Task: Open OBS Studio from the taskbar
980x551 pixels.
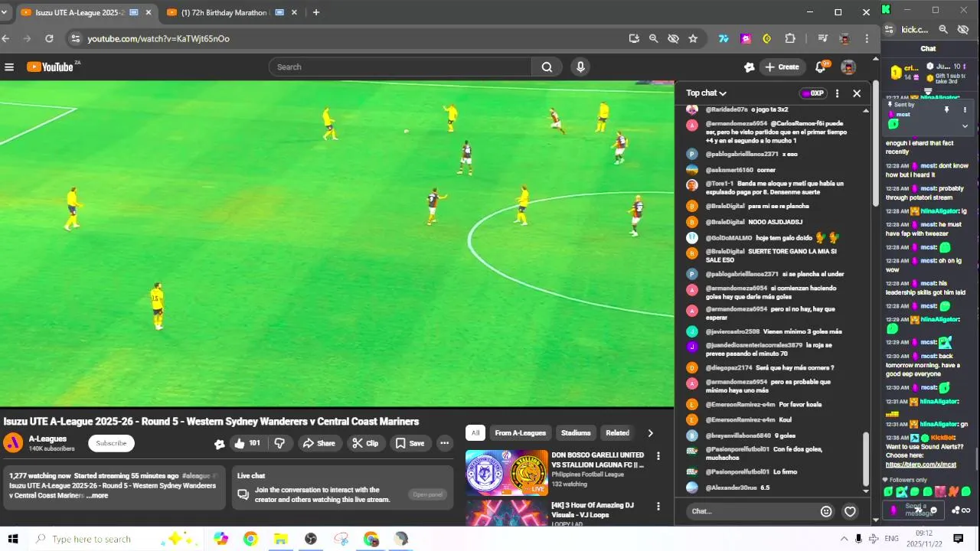Action: point(310,539)
